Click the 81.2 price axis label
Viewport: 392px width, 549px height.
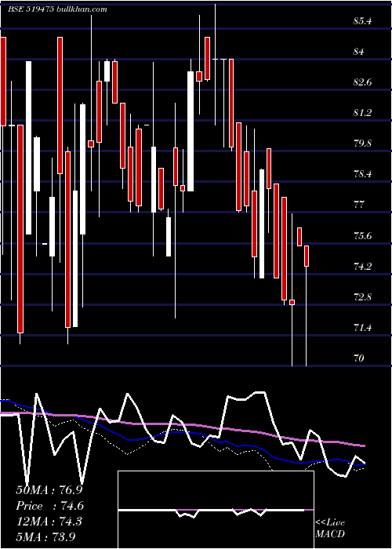[362, 113]
